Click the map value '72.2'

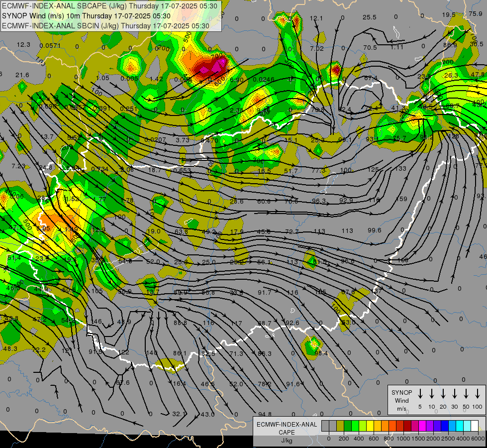38,350
